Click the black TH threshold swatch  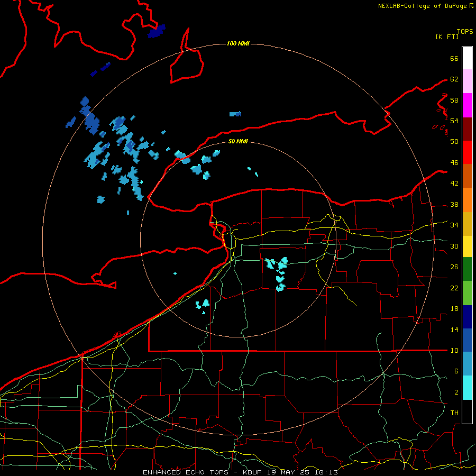pyautogui.click(x=467, y=411)
